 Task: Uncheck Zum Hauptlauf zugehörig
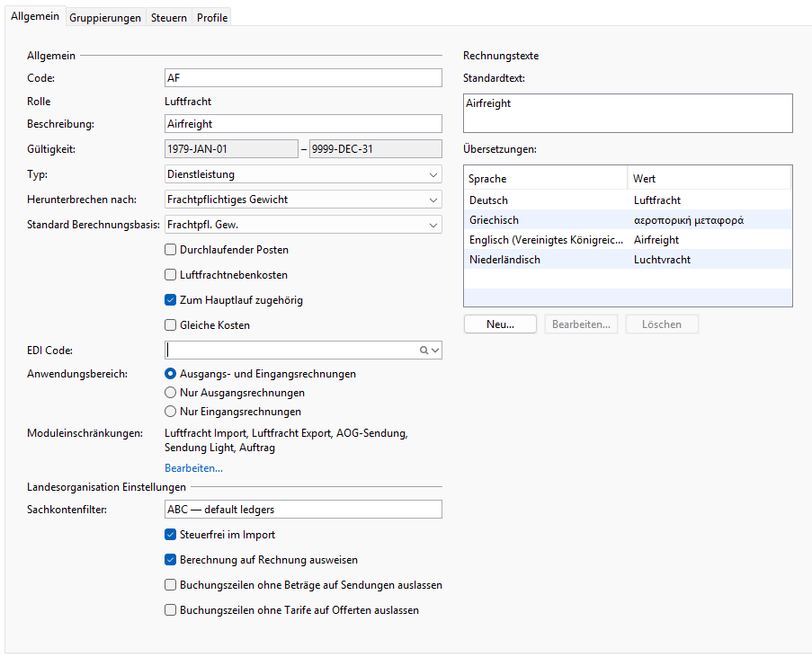point(170,300)
